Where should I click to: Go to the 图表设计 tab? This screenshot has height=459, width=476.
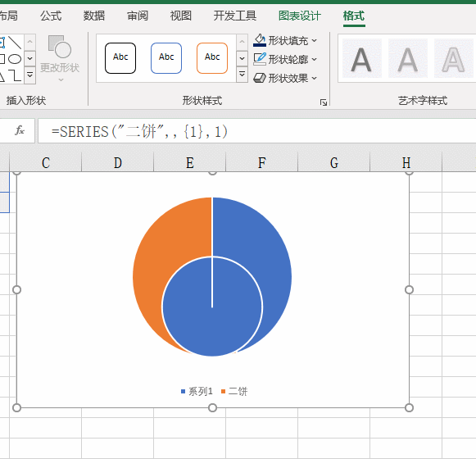point(300,16)
